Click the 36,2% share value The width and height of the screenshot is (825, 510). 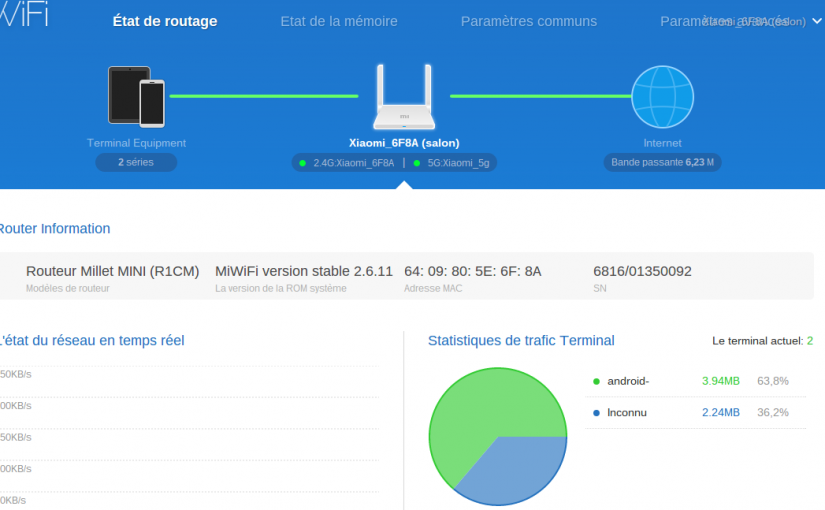click(773, 413)
